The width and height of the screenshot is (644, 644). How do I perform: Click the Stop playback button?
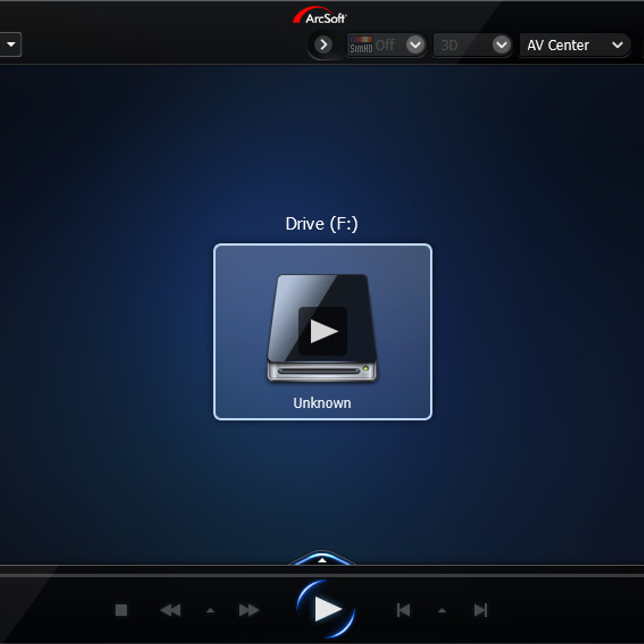coord(121,610)
